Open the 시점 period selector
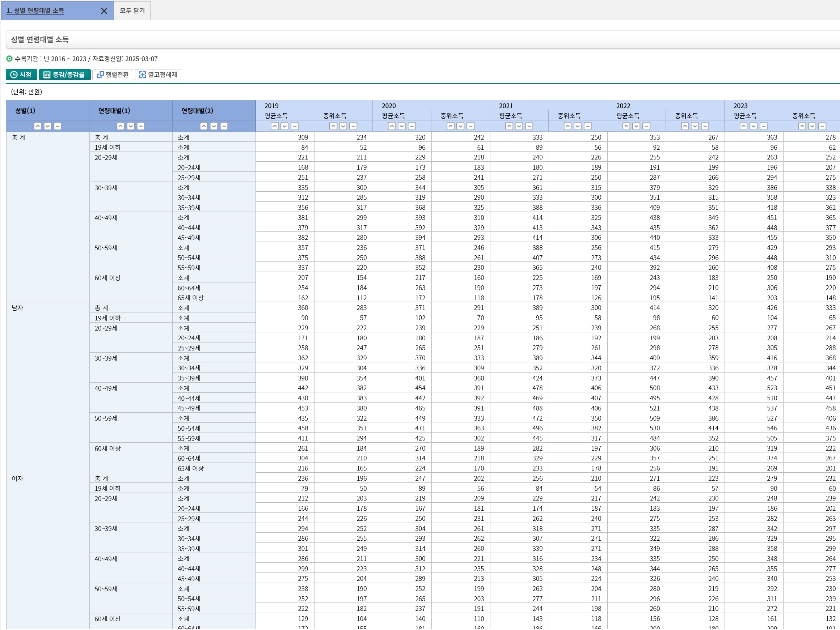 tap(21, 75)
